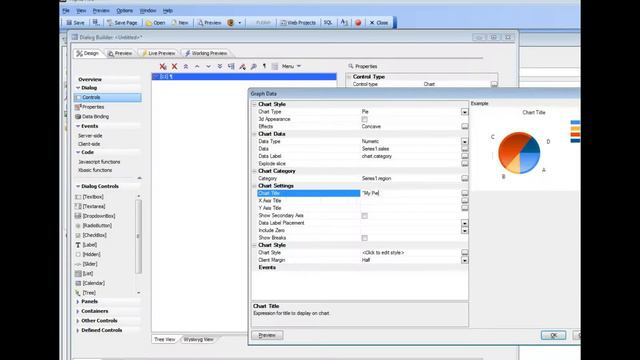This screenshot has width=640, height=360.
Task: Click the Category row ellipsis button
Action: 464,178
